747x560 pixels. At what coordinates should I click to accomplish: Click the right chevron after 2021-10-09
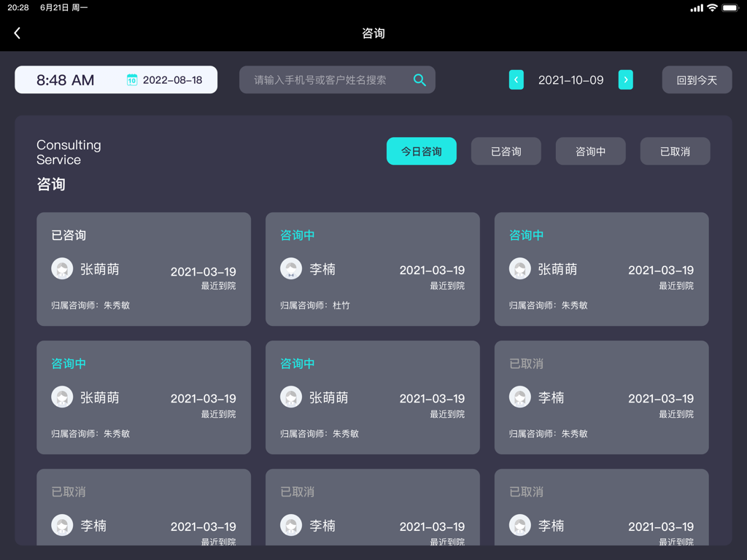[x=625, y=79]
